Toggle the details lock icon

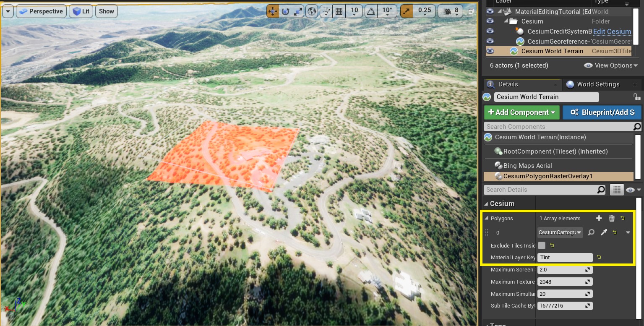click(x=636, y=97)
